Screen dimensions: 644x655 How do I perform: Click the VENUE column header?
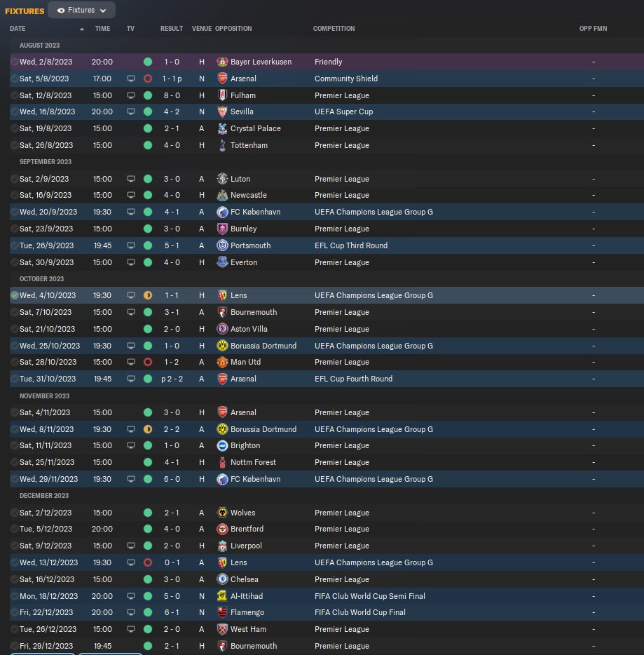[202, 29]
